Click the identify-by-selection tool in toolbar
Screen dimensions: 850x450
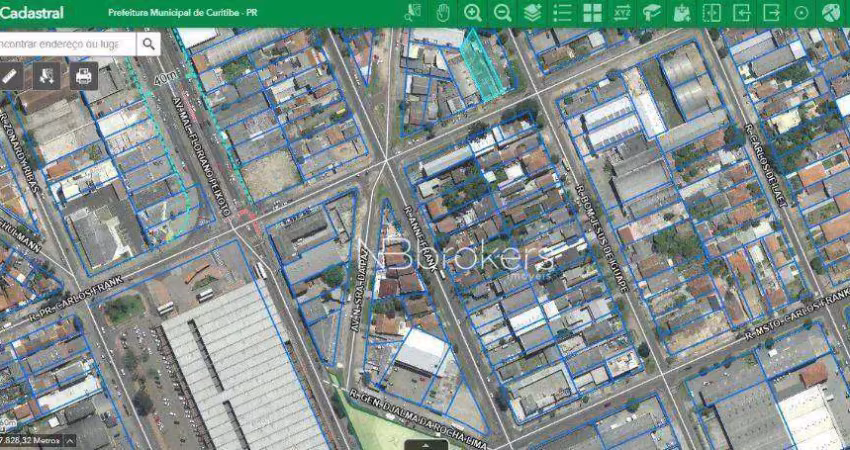coord(413,13)
